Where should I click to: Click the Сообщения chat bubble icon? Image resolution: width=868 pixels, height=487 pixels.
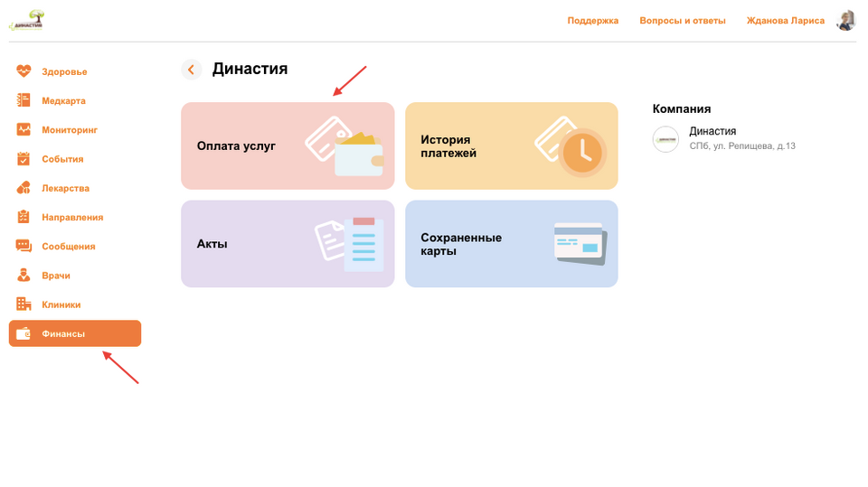click(x=24, y=246)
